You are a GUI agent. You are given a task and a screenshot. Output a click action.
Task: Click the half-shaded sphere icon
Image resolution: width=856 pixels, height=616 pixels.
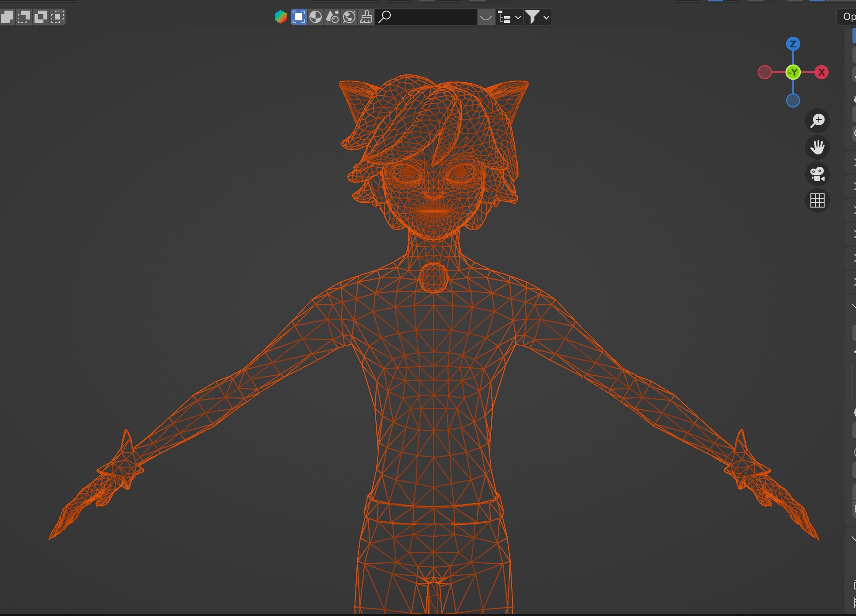click(x=316, y=17)
